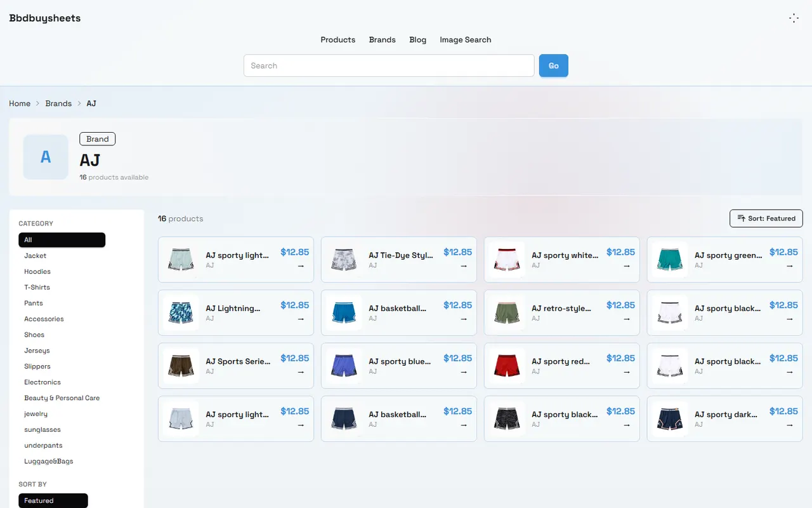Open the blue lightning pattern shorts thumbnail
This screenshot has height=508, width=812.
181,312
